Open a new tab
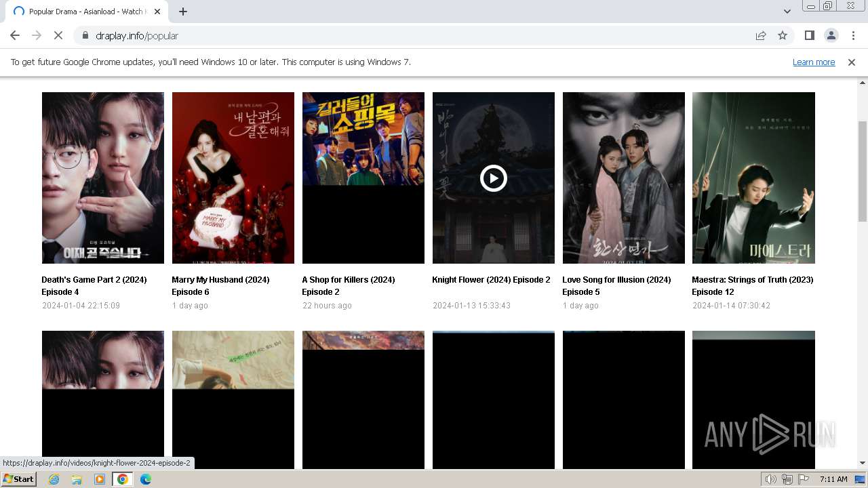The height and width of the screenshot is (488, 868). 183,11
